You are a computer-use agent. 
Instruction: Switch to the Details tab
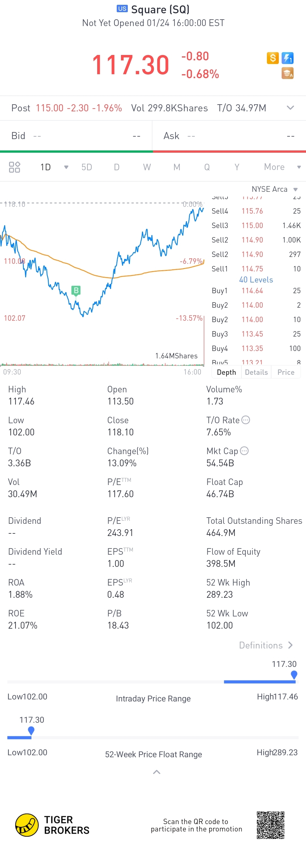click(x=256, y=372)
